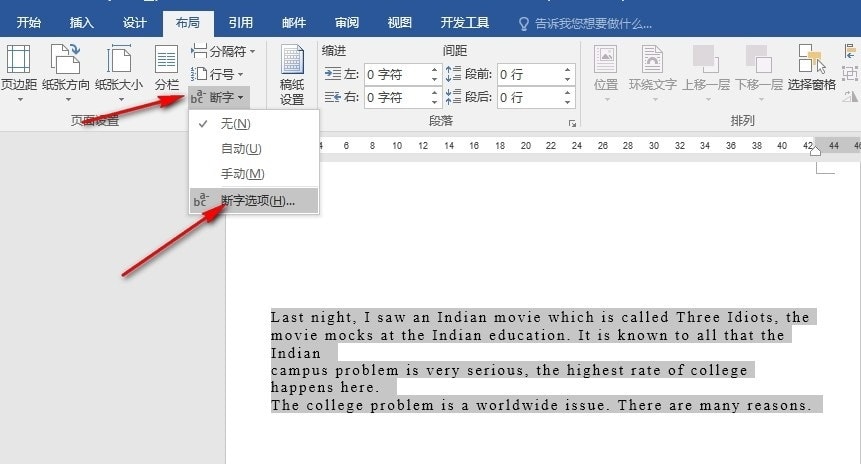Expand the 分隔符 breaks dropdown

tap(223, 51)
